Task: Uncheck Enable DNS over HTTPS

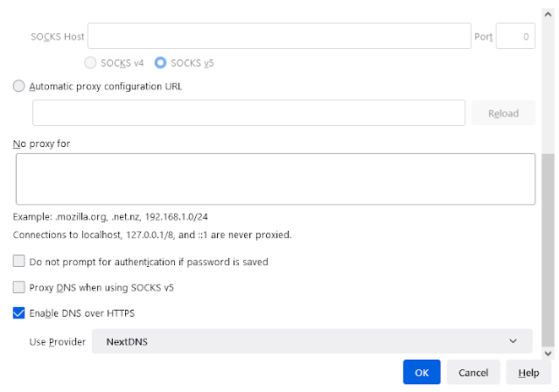Action: click(x=20, y=312)
